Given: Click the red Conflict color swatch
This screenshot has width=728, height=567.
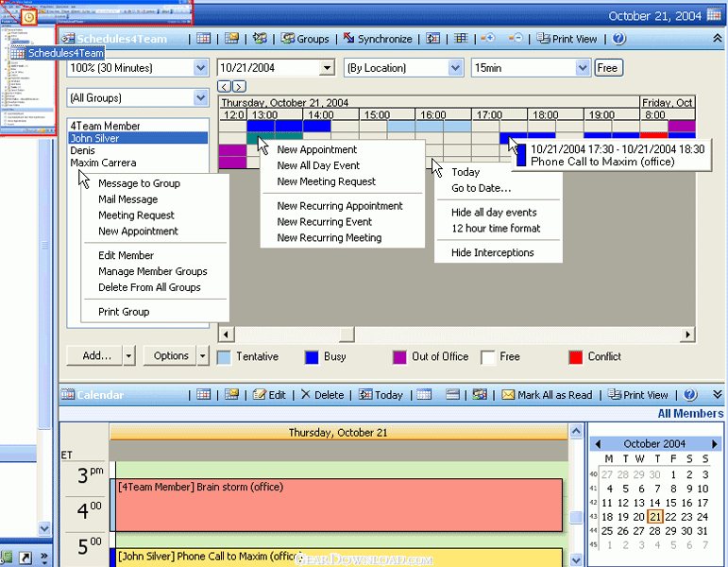Looking at the screenshot, I should tap(575, 357).
